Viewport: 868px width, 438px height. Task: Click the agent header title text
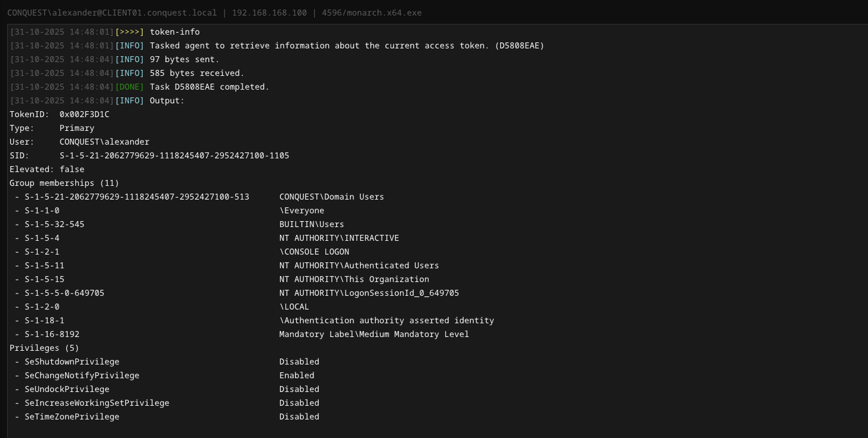(x=214, y=13)
